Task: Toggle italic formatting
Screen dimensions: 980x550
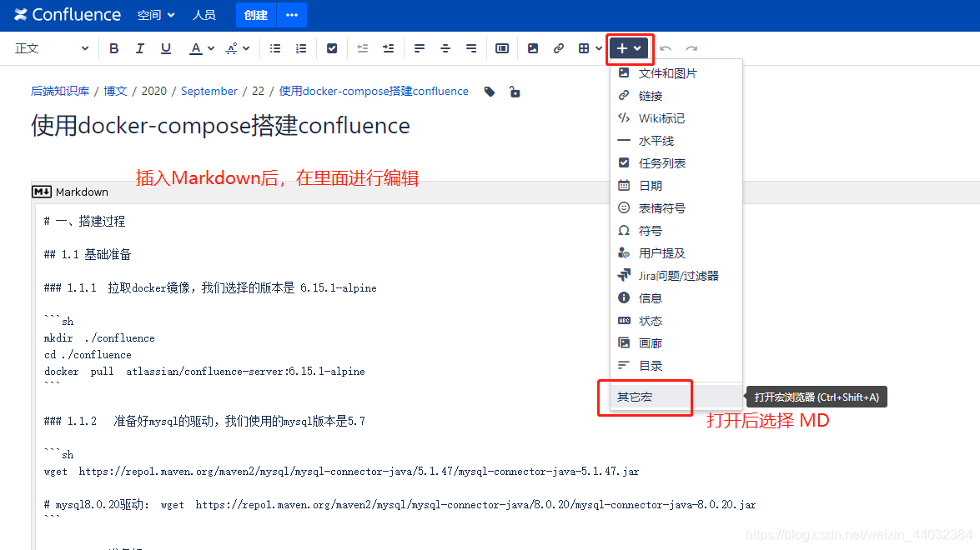Action: tap(139, 48)
